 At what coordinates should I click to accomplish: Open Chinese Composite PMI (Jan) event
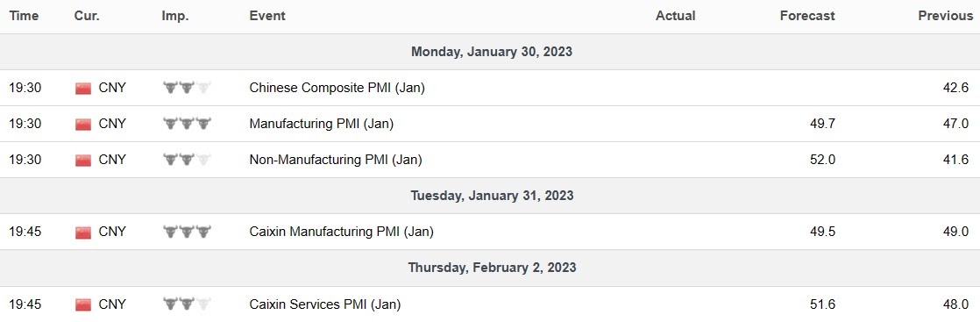pyautogui.click(x=337, y=88)
